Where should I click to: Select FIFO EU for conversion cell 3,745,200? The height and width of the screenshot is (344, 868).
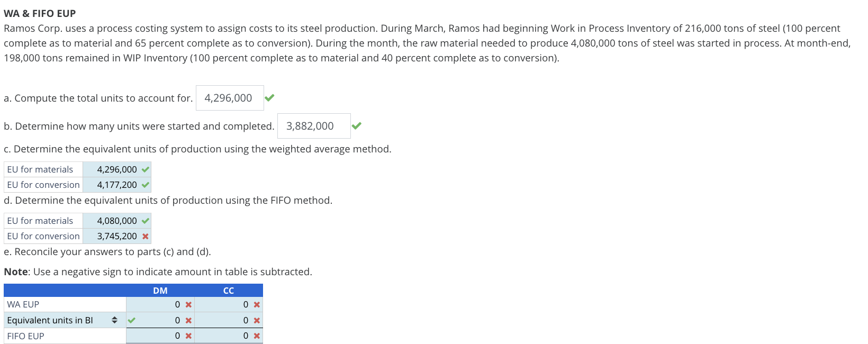pos(117,236)
